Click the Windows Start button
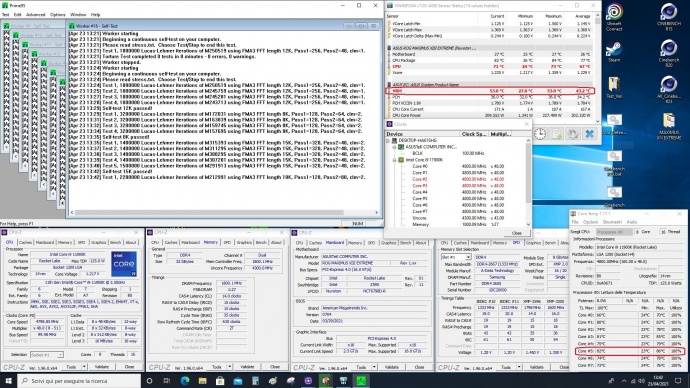 pyautogui.click(x=8, y=381)
